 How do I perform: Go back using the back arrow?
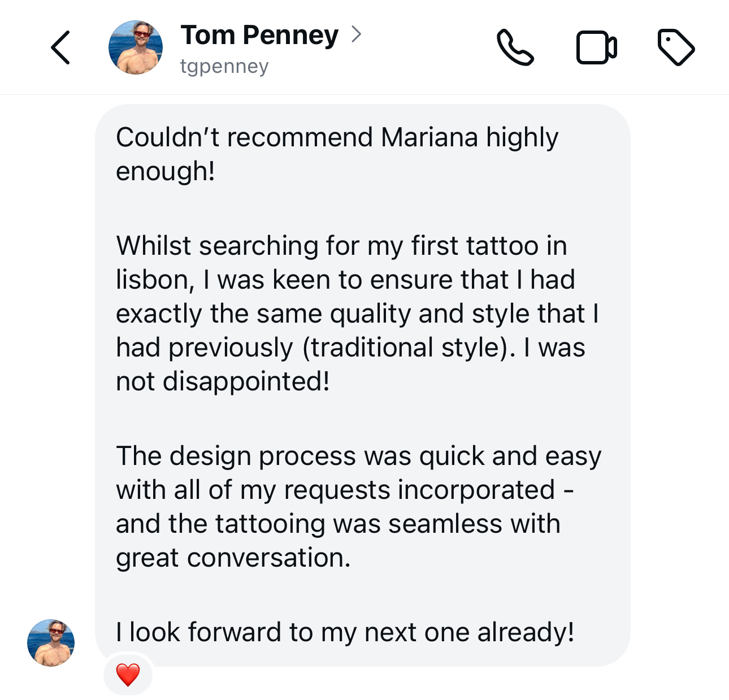(60, 47)
